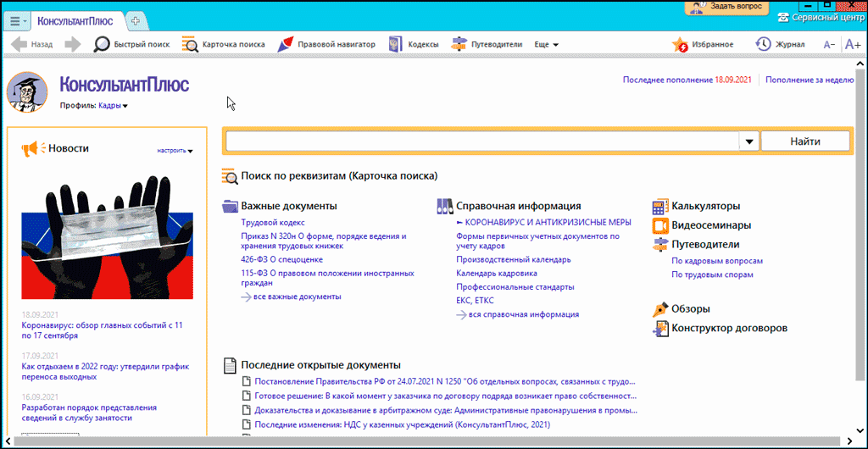Image resolution: width=868 pixels, height=449 pixels.
Task: Decrease font size with A- button
Action: point(829,45)
